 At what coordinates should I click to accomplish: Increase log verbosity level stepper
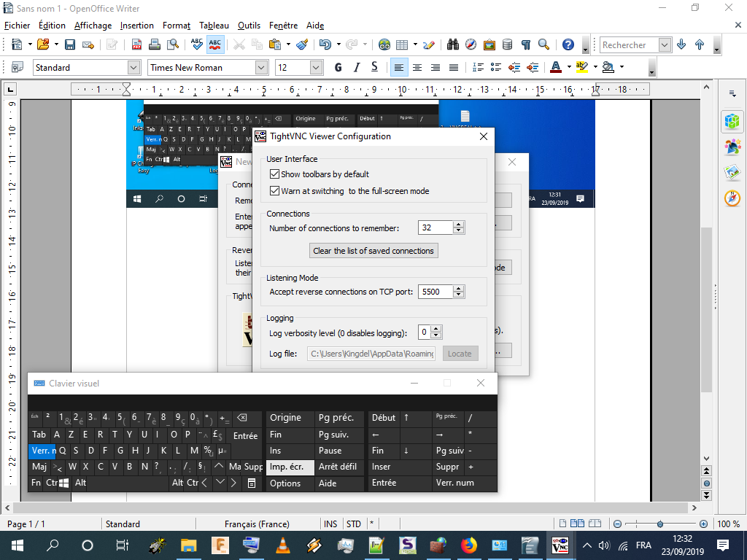(x=436, y=329)
